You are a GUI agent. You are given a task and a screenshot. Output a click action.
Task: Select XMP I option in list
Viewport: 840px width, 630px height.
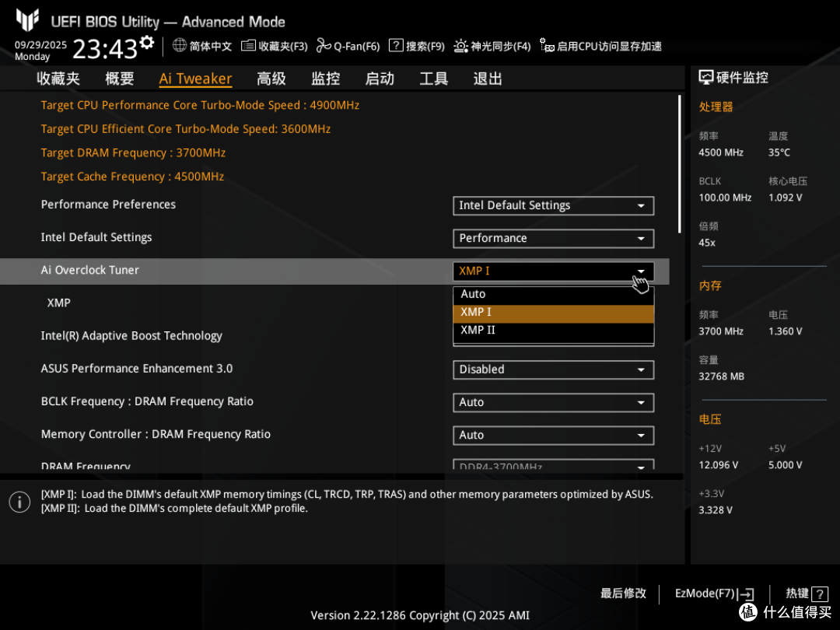point(554,313)
